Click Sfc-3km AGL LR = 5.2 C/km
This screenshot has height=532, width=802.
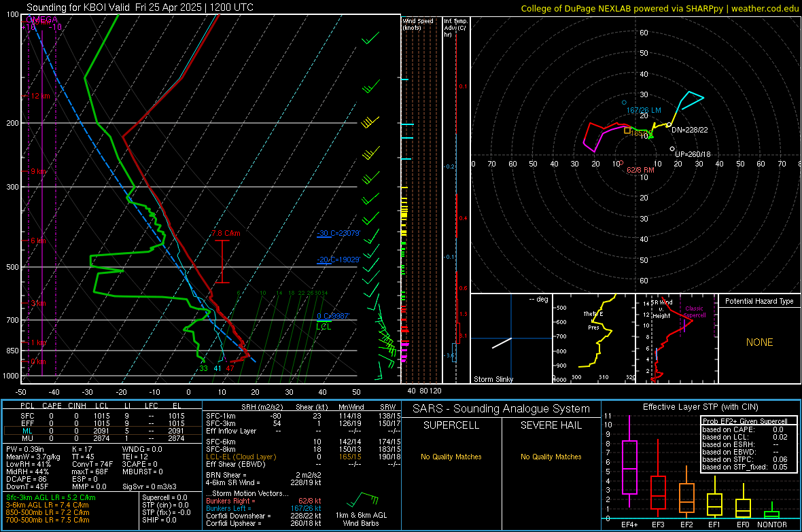tap(51, 497)
